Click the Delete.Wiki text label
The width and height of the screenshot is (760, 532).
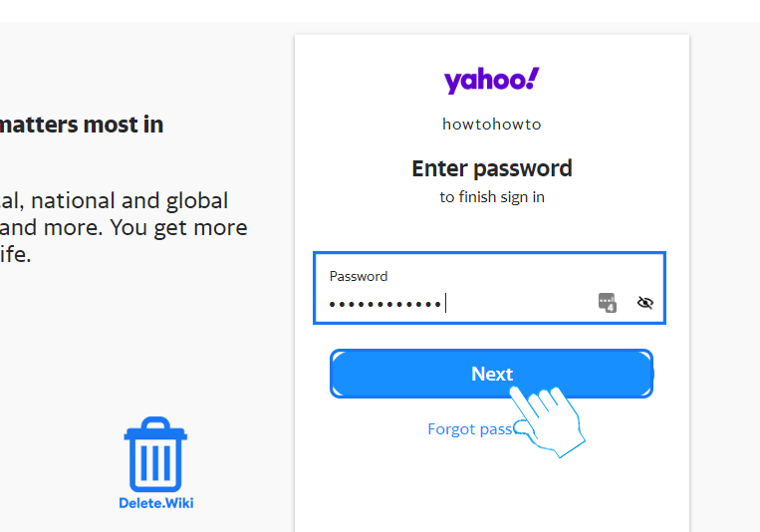click(x=156, y=503)
